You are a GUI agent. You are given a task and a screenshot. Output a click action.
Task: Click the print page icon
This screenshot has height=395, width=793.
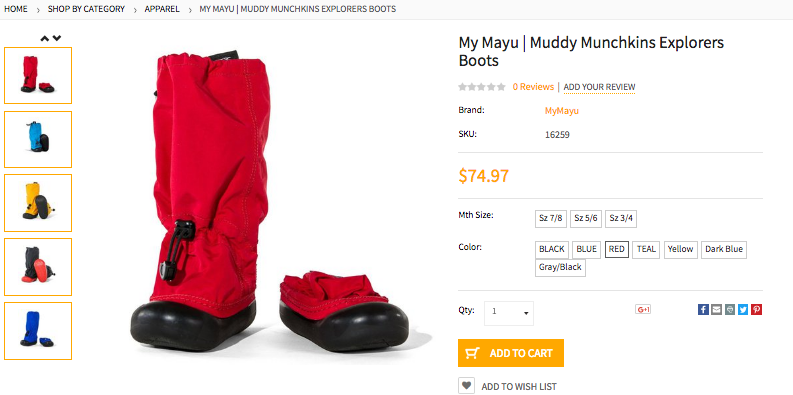tap(729, 310)
